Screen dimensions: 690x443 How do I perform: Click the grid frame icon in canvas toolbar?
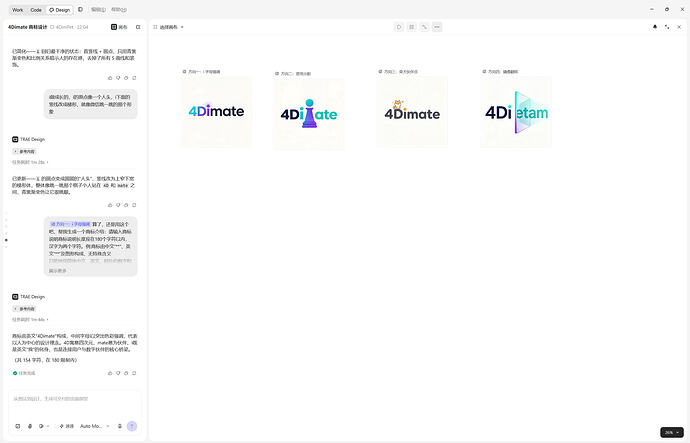[x=412, y=27]
